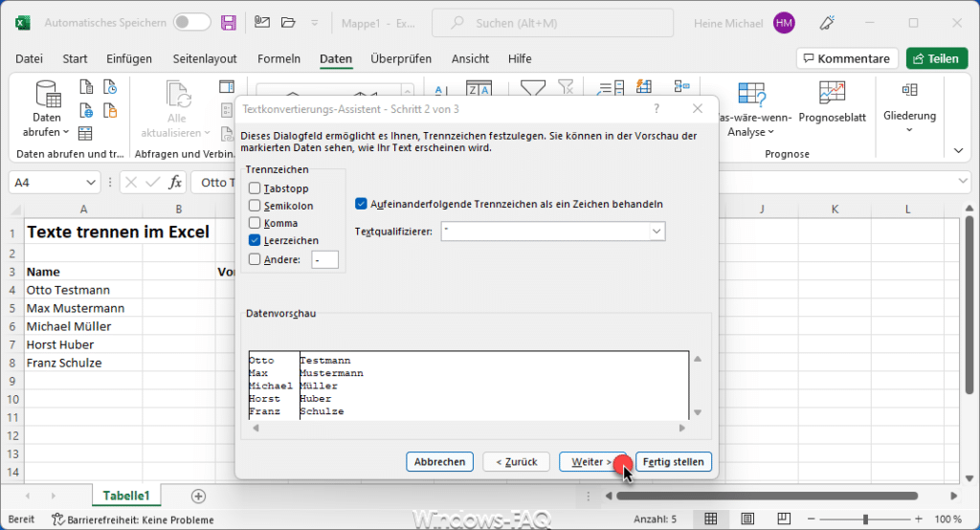Click the save disk icon
The height and width of the screenshot is (530, 980).
[x=229, y=23]
